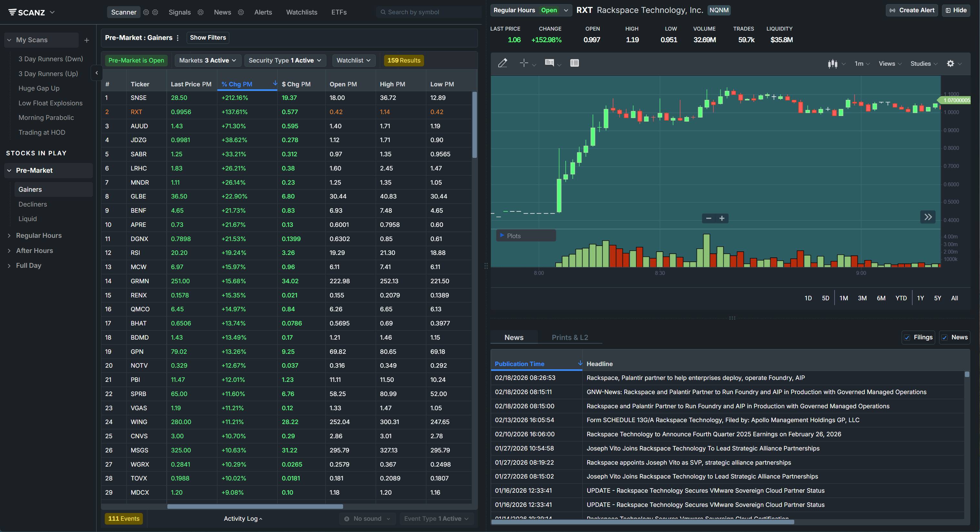
Task: Click the YTD chart timeframe option
Action: coord(901,298)
